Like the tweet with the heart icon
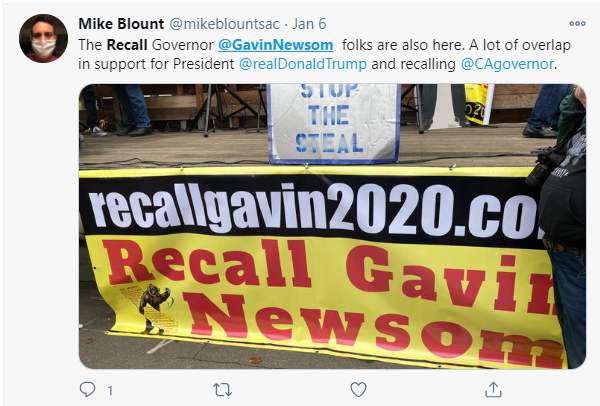The image size is (600, 406). point(358,390)
